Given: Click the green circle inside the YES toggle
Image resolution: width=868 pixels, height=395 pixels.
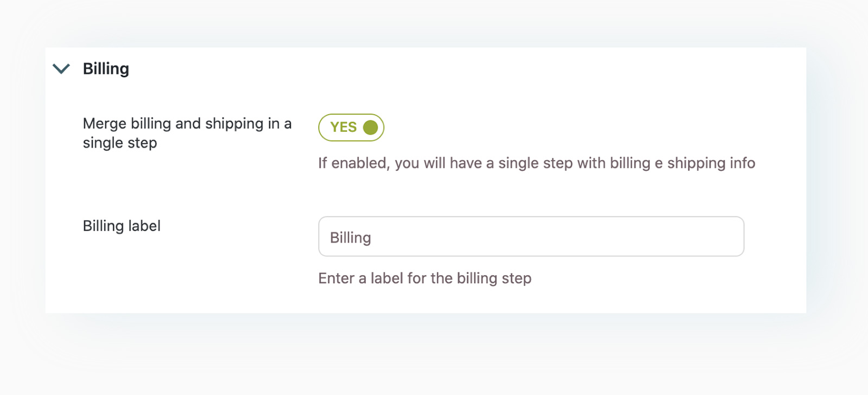Looking at the screenshot, I should pos(371,127).
